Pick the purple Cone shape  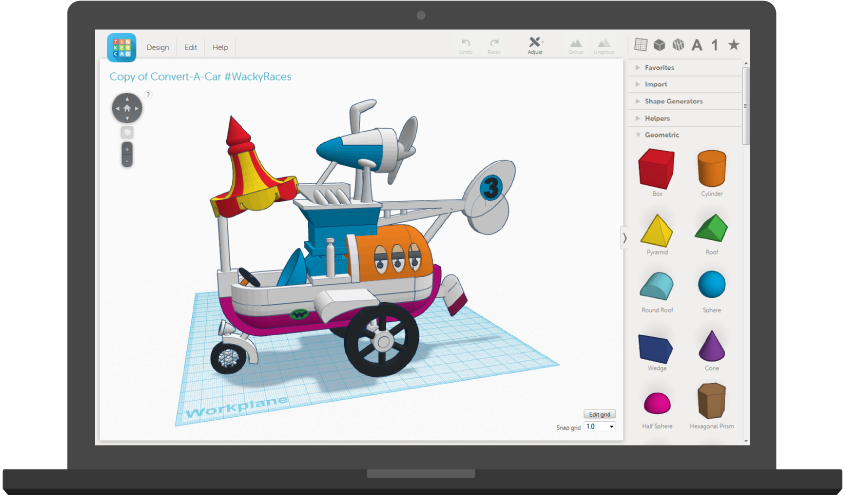712,346
